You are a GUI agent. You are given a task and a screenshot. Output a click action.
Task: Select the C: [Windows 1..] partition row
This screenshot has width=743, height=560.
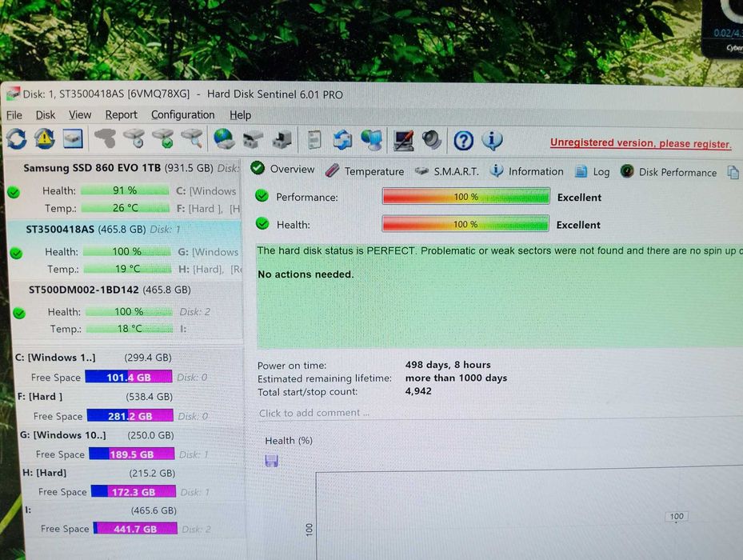[94, 358]
